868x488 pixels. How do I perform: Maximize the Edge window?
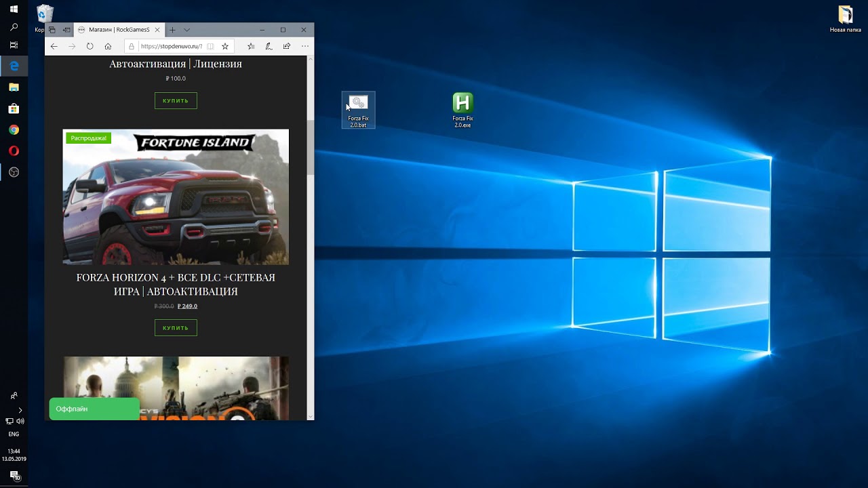pyautogui.click(x=283, y=30)
